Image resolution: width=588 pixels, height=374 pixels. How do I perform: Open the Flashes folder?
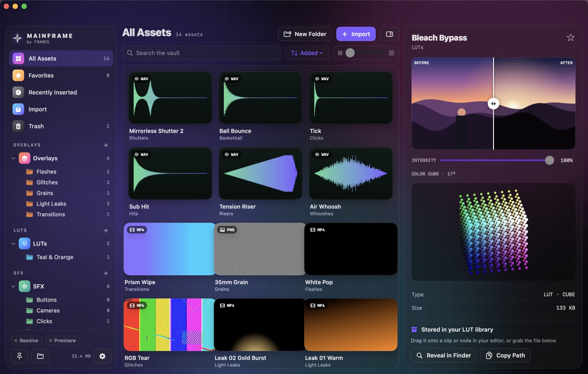[68, 172]
